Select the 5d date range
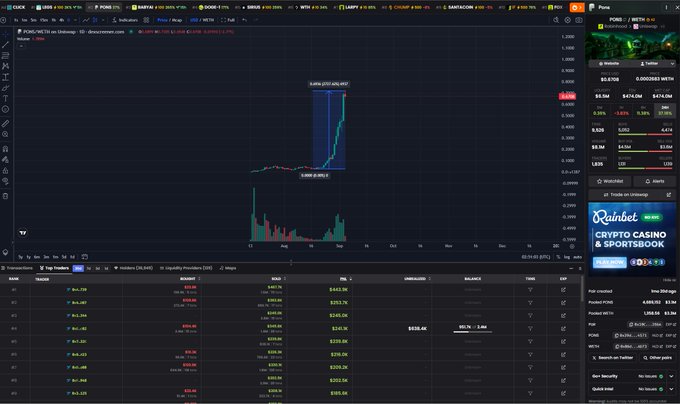The width and height of the screenshot is (680, 404). coord(64,257)
